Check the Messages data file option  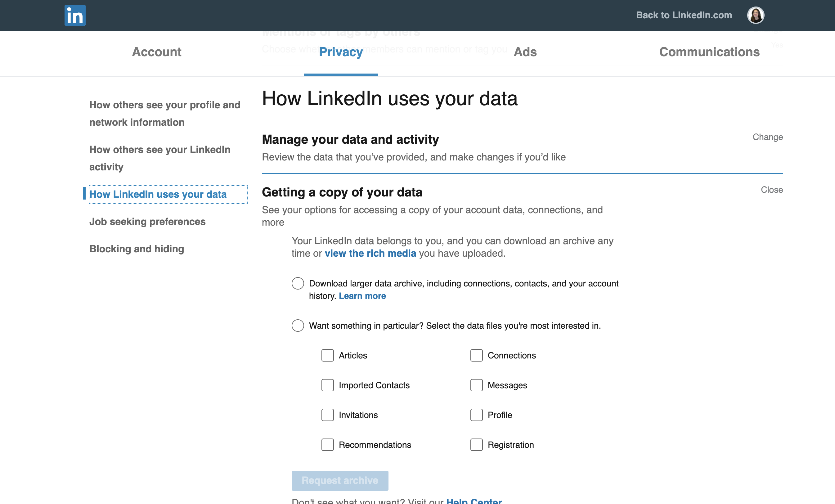476,385
